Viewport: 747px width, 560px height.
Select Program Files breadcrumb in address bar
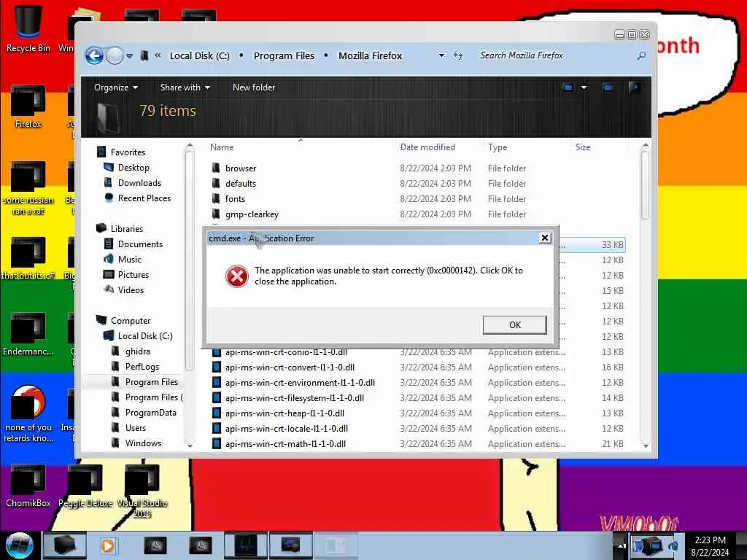[284, 55]
